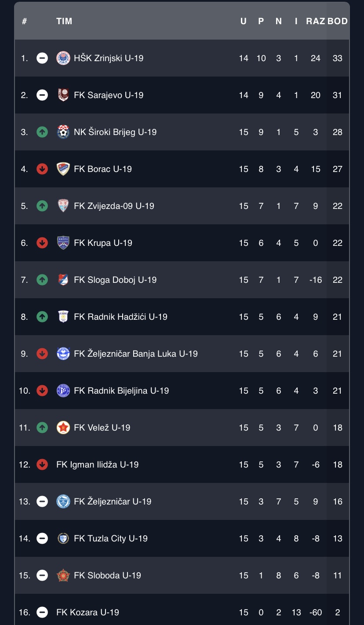Viewport: 364px width, 625px height.
Task: Click green up arrow next to Sloga Doboj
Action: pyautogui.click(x=42, y=280)
